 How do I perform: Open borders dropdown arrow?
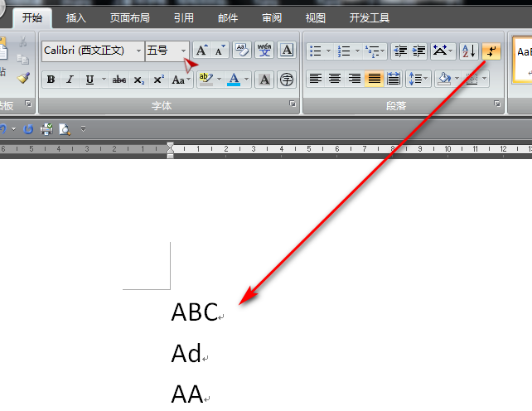(485, 79)
